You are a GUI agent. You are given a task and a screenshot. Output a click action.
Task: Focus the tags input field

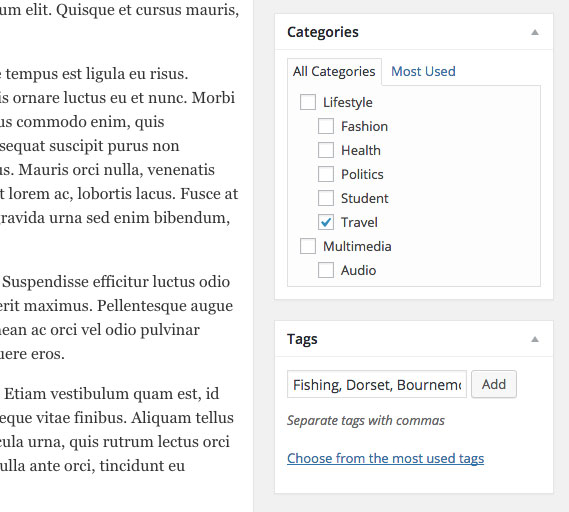377,384
